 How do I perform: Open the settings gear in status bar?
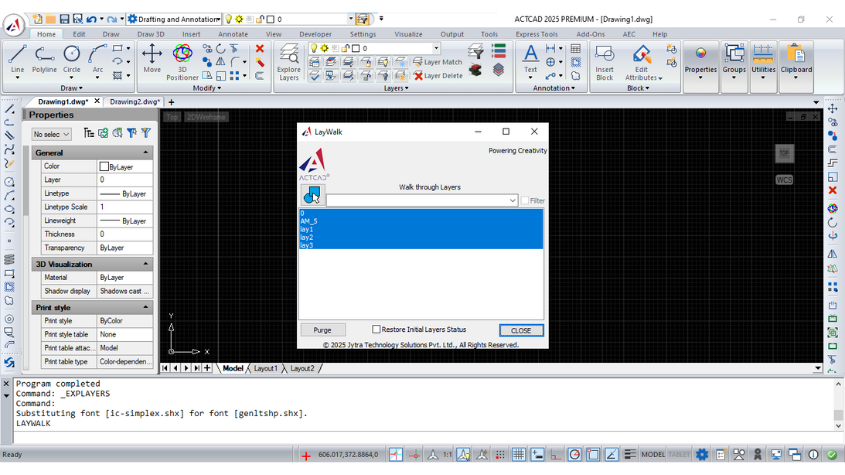coord(702,455)
